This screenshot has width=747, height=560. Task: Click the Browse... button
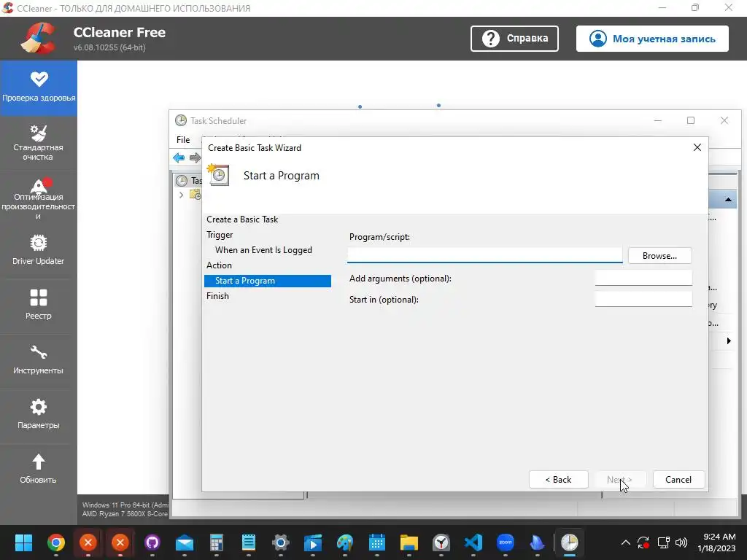pyautogui.click(x=659, y=256)
